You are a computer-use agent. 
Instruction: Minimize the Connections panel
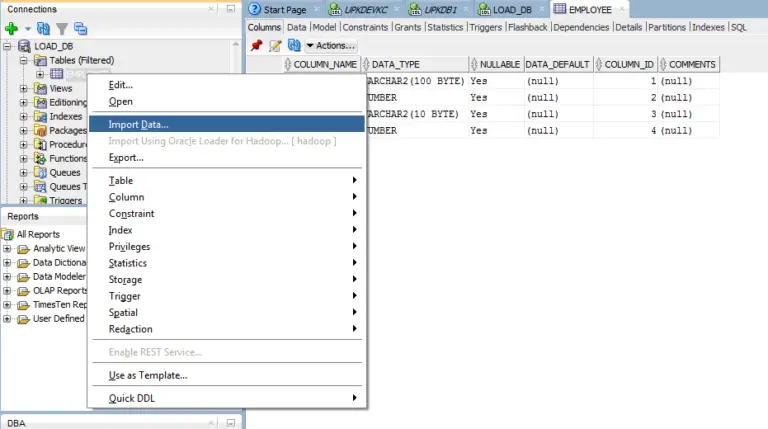click(231, 9)
